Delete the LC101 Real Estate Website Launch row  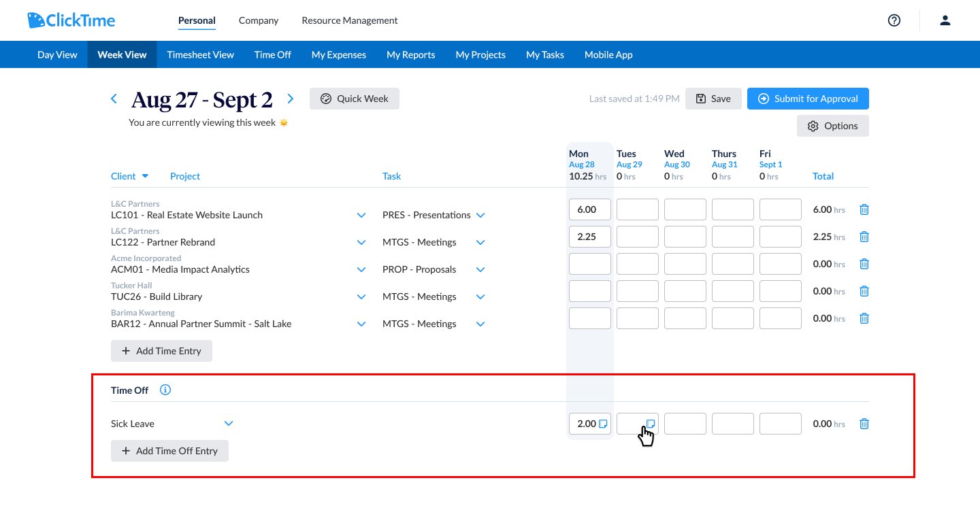tap(864, 209)
